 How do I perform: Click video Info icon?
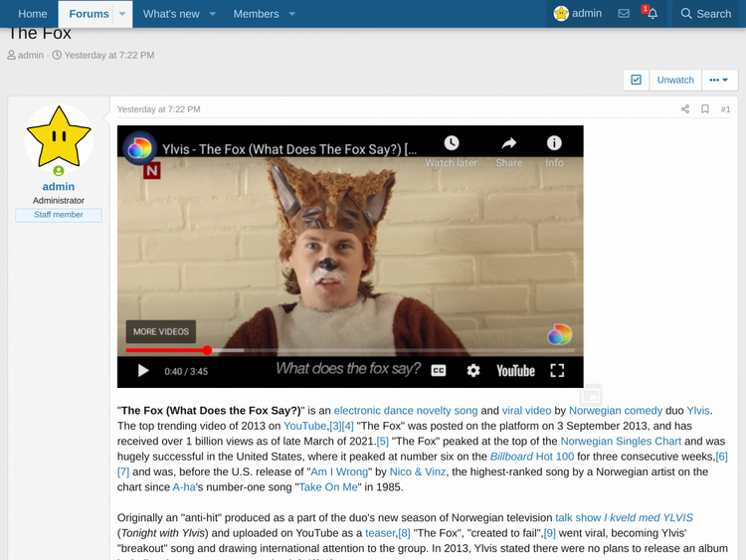[x=554, y=143]
